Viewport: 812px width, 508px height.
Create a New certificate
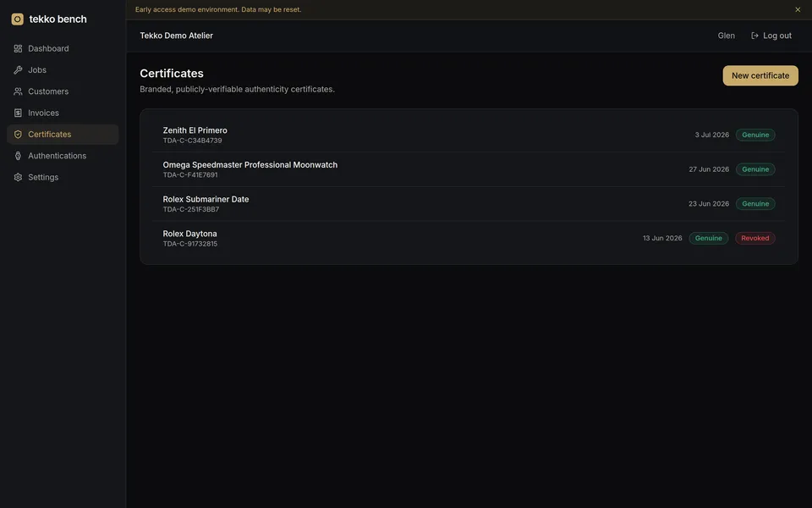(760, 75)
